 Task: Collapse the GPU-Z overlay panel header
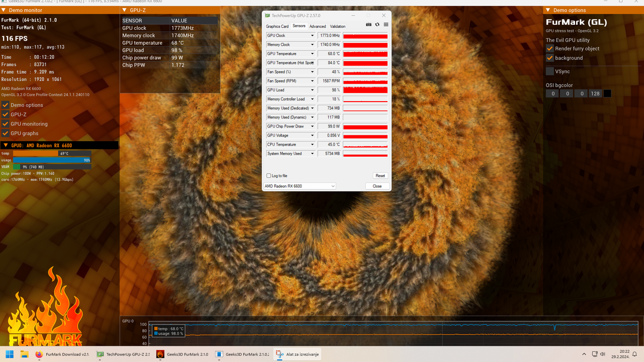click(124, 10)
